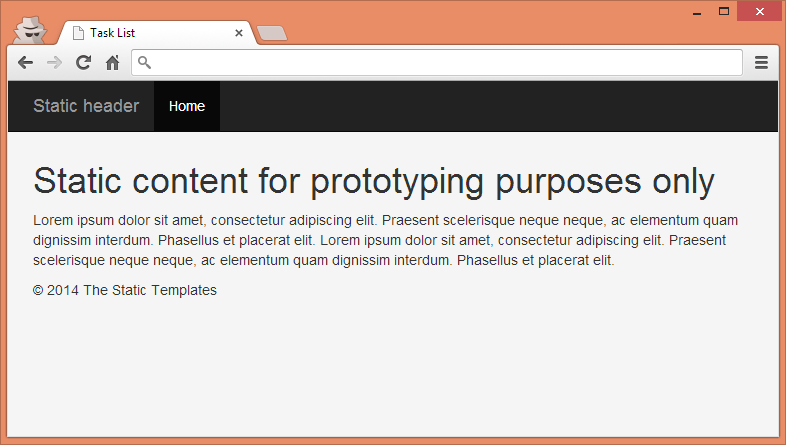
Task: Go back using the browser back arrow
Action: tap(25, 63)
